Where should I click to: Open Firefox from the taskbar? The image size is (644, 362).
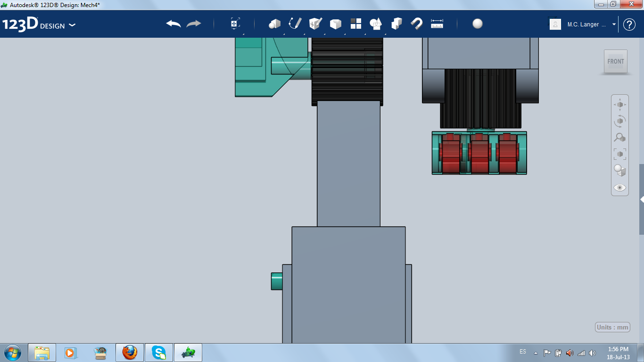129,353
